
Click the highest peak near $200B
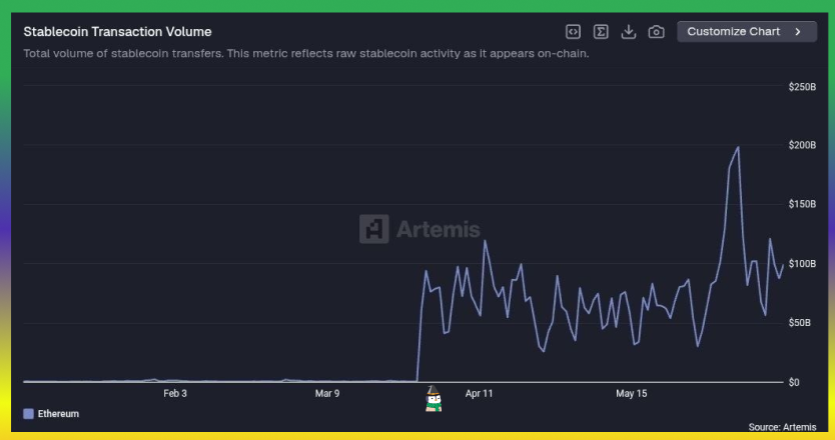pyautogui.click(x=738, y=147)
